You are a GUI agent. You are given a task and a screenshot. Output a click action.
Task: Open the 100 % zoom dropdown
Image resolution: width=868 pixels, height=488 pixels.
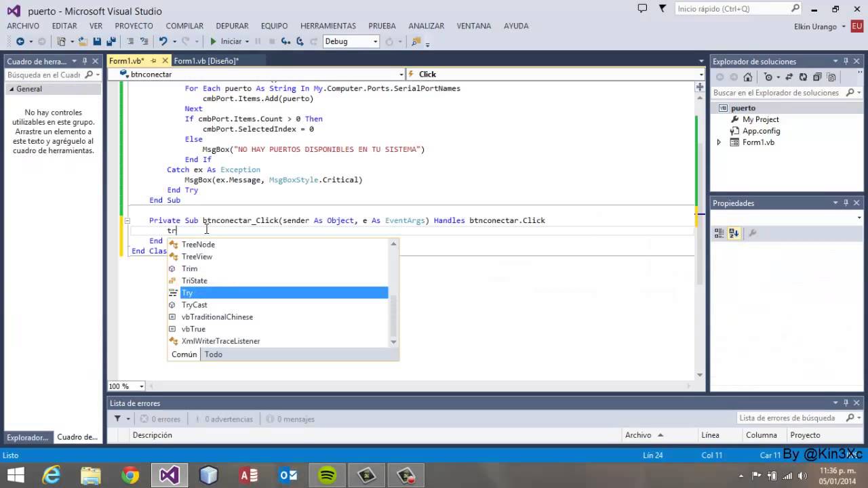(142, 386)
